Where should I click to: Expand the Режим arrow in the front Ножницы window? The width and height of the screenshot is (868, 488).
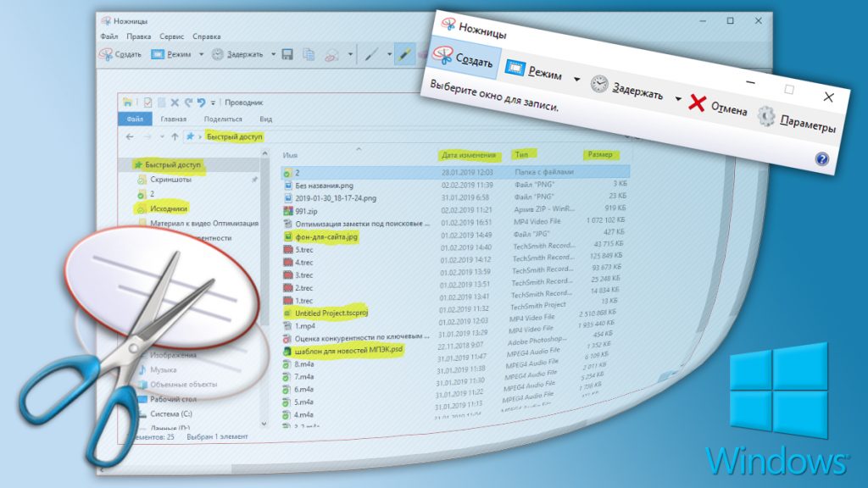pyautogui.click(x=576, y=80)
